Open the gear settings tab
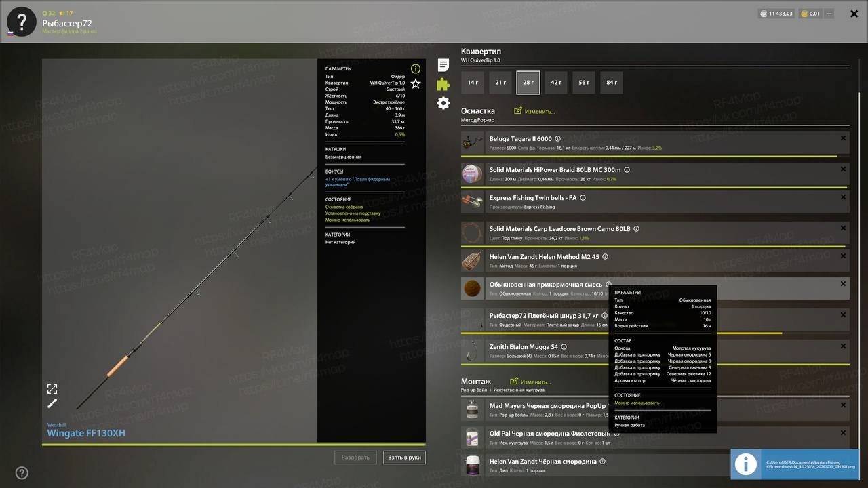This screenshot has width=868, height=488. click(443, 103)
